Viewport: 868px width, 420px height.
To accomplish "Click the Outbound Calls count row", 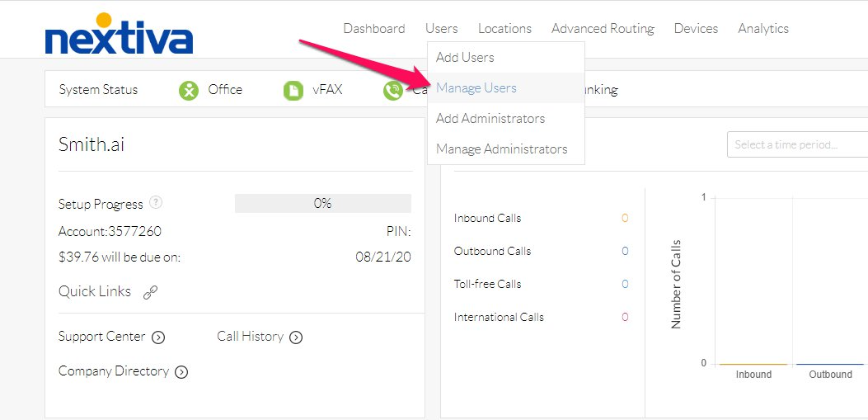I will (x=541, y=251).
